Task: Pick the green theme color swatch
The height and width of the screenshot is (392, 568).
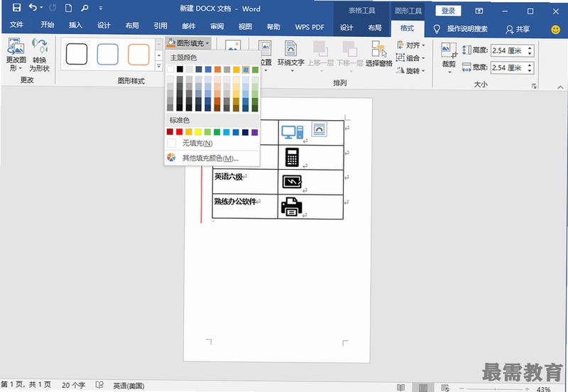Action: tap(255, 70)
